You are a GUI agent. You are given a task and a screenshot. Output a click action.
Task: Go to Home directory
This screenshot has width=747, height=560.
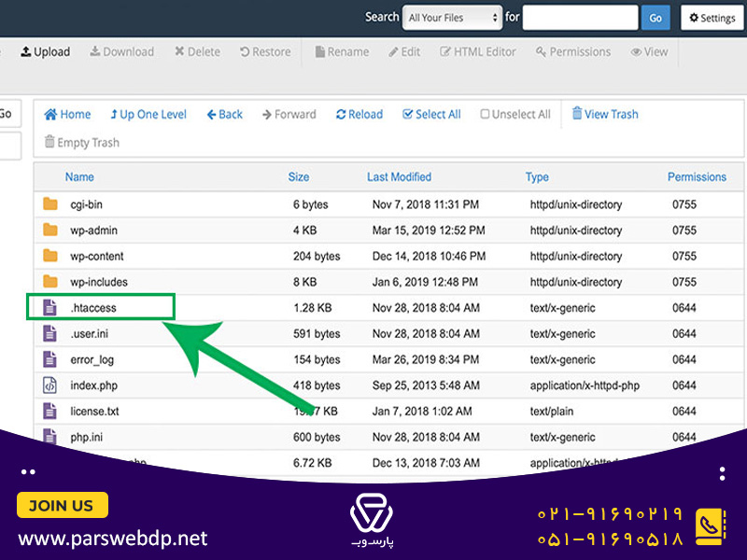pyautogui.click(x=67, y=114)
